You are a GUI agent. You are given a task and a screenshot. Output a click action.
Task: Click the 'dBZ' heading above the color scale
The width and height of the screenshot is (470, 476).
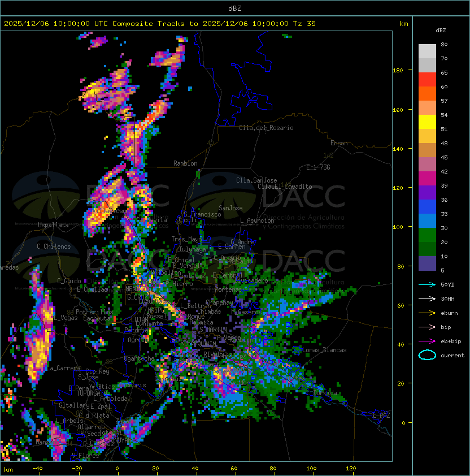(x=441, y=31)
